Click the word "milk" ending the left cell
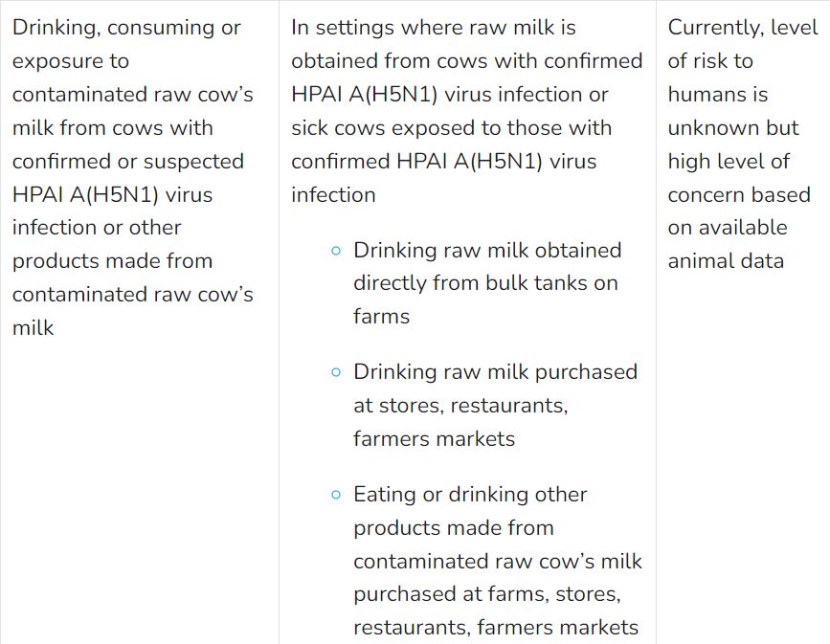 tap(33, 328)
